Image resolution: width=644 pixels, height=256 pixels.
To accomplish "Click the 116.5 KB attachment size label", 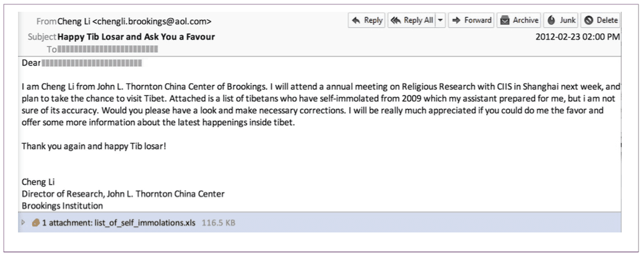I will [x=219, y=223].
